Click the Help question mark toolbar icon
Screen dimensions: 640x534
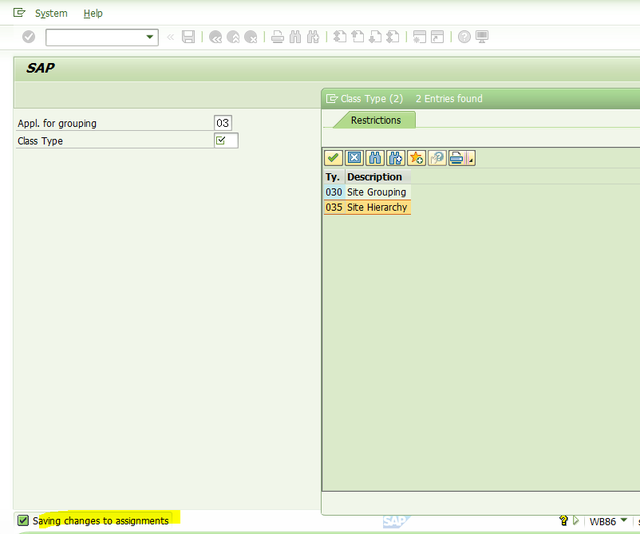pyautogui.click(x=464, y=37)
